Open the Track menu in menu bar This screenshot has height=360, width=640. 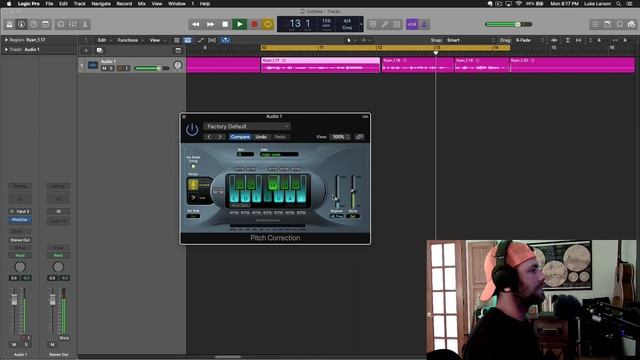(80, 4)
